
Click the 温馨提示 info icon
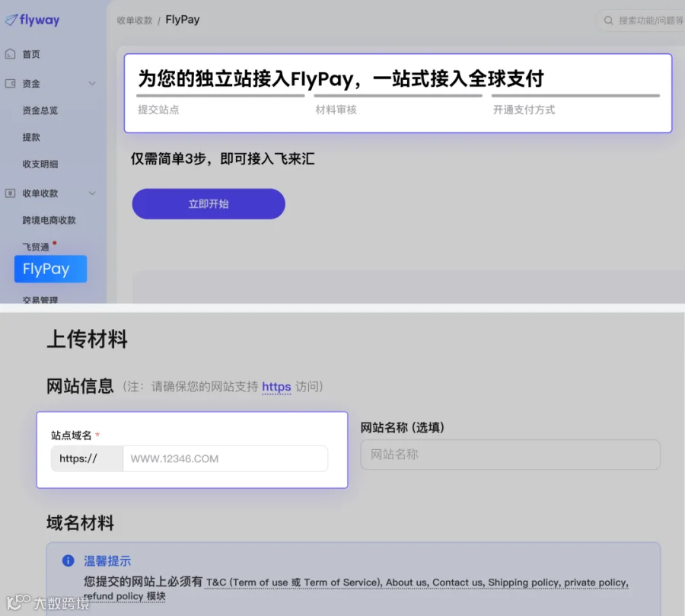point(68,560)
